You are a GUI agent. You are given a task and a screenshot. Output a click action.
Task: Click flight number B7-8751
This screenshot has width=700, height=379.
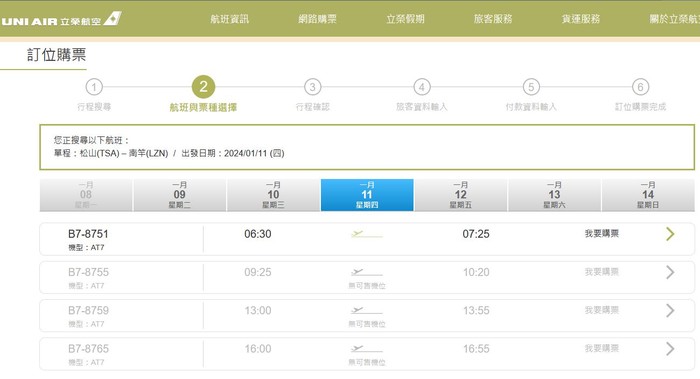tap(88, 234)
